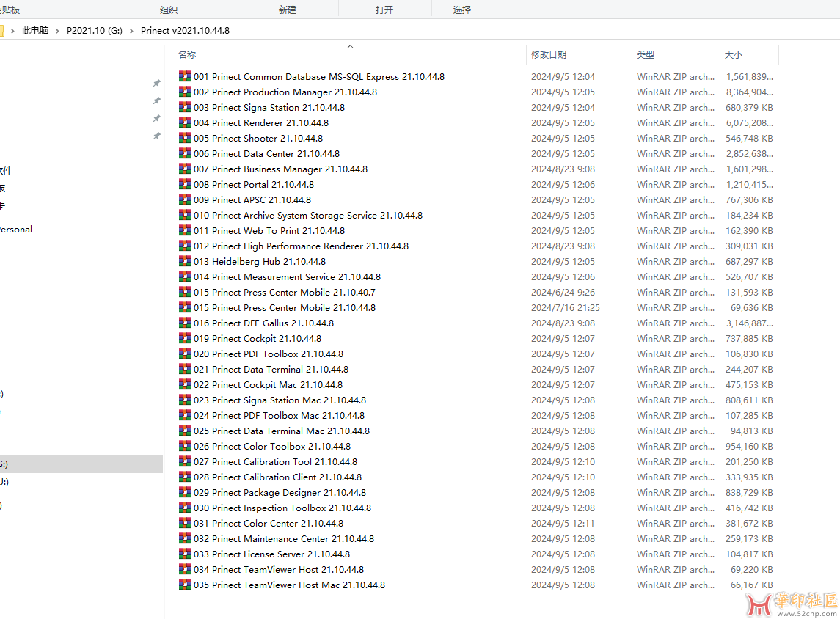This screenshot has height=619, width=840.
Task: Open the chevron between 此电脑 and P2021.10 (G:)
Action: pyautogui.click(x=57, y=31)
